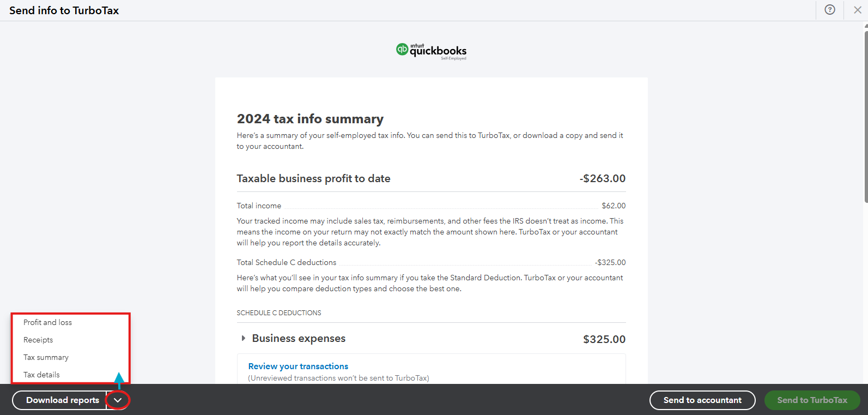Click the -$263.00 taxable business profit value
Viewport: 868px width, 415px height.
point(602,178)
